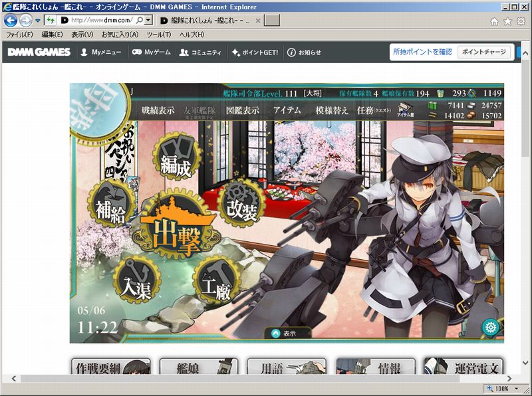Click the IE forward arrow button

[x=26, y=21]
